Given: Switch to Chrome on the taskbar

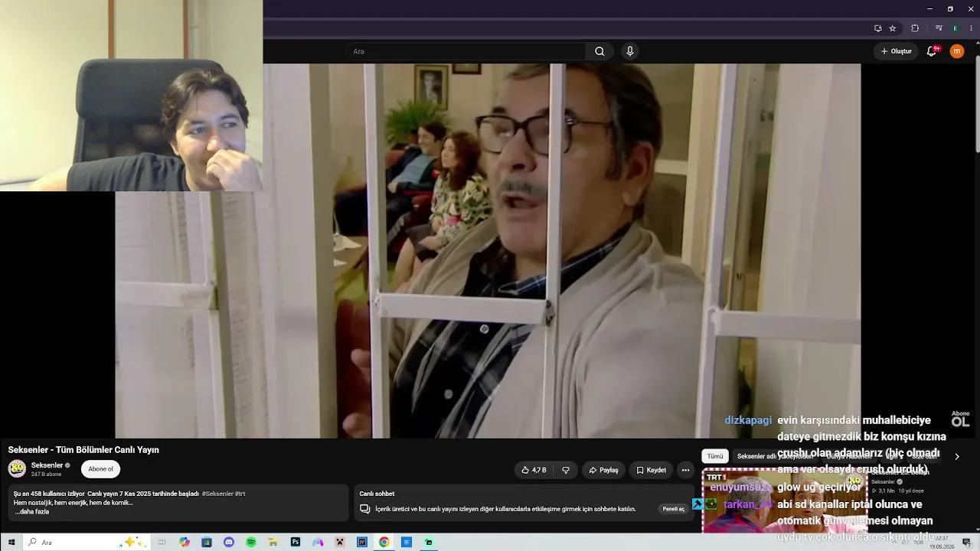Looking at the screenshot, I should pyautogui.click(x=384, y=543).
